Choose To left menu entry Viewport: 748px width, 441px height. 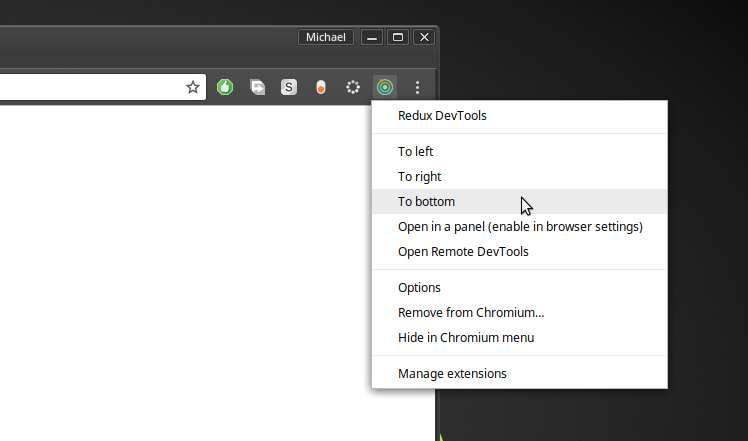click(519, 151)
